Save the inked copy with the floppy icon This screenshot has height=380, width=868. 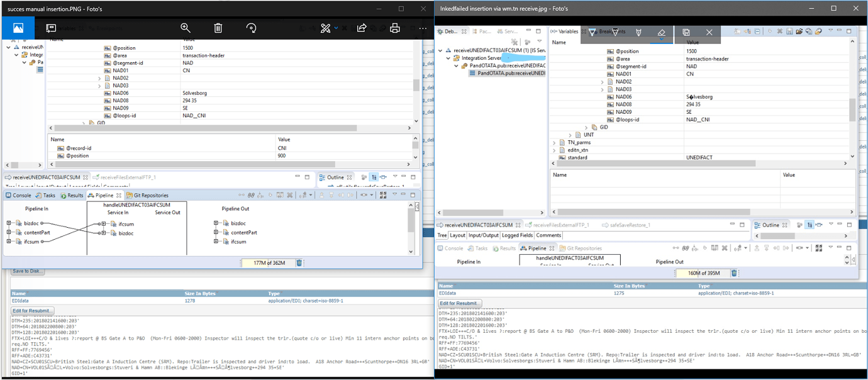coord(686,32)
